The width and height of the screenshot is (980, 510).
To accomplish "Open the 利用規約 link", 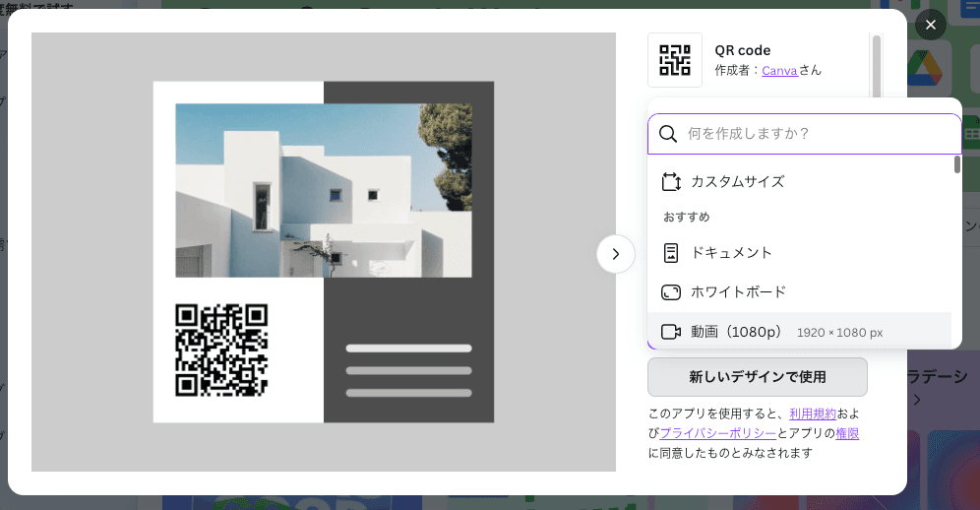I will 813,414.
